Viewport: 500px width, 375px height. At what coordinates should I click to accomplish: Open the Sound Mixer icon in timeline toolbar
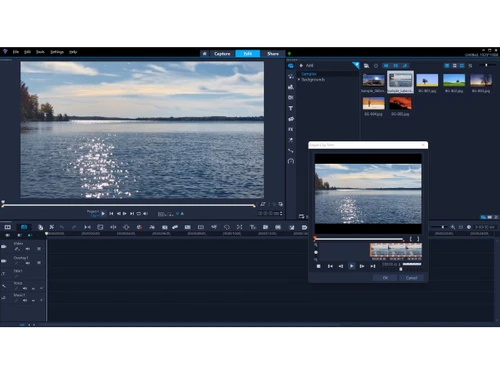152,227
